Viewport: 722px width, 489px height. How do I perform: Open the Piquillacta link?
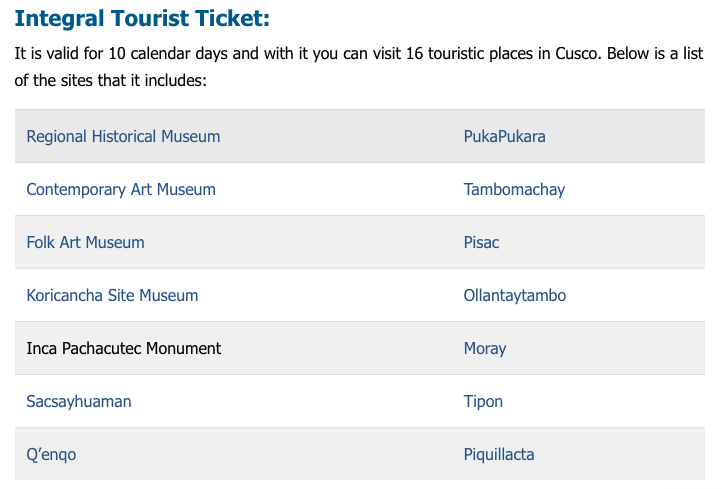pos(499,454)
